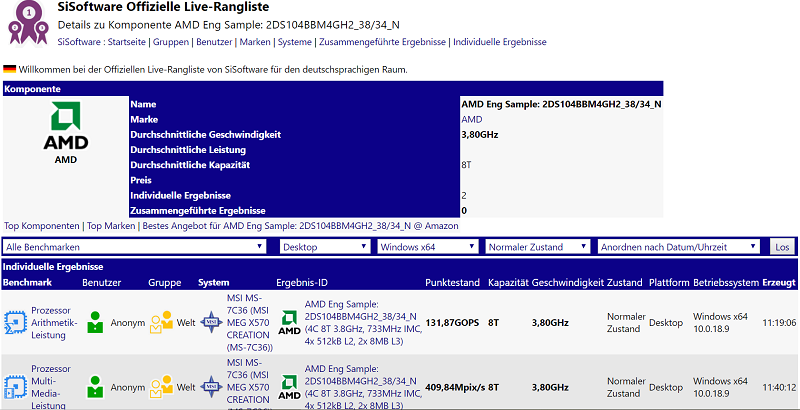
Task: Click the AMD brand link in Marke row
Action: [471, 119]
